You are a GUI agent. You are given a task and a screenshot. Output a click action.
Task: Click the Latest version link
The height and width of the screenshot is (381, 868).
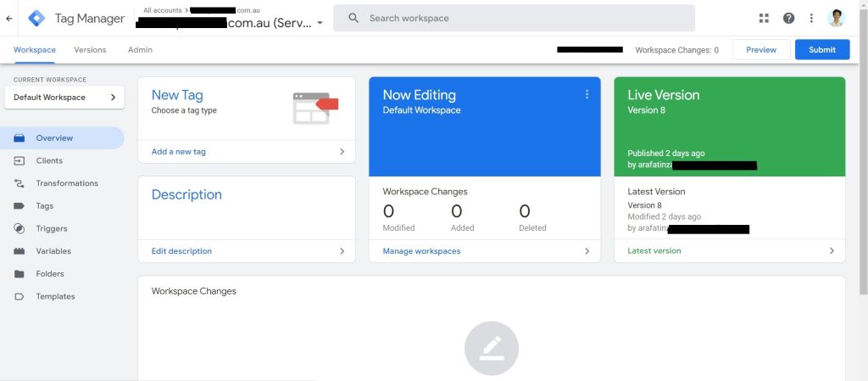click(x=654, y=251)
